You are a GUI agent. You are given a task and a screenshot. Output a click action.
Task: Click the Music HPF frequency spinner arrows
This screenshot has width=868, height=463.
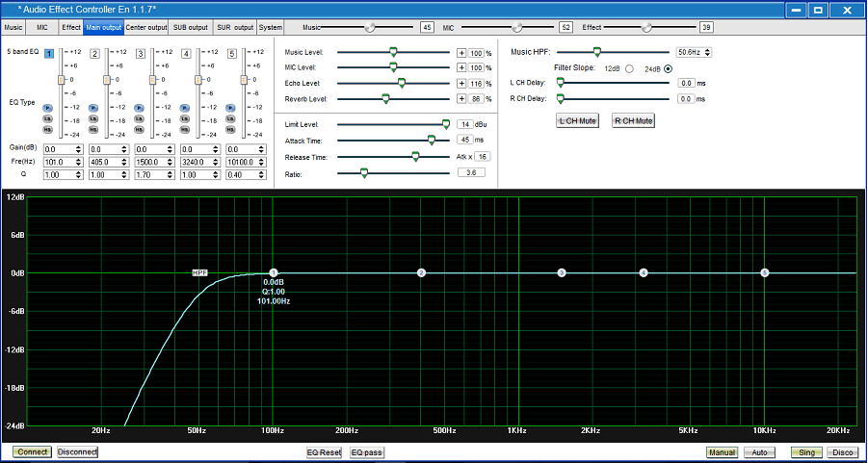708,52
